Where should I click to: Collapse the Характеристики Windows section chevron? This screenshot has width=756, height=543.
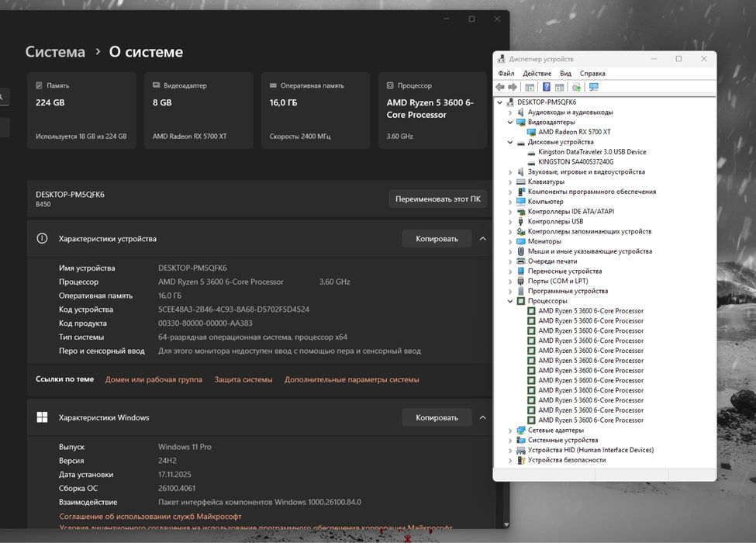[x=482, y=417]
